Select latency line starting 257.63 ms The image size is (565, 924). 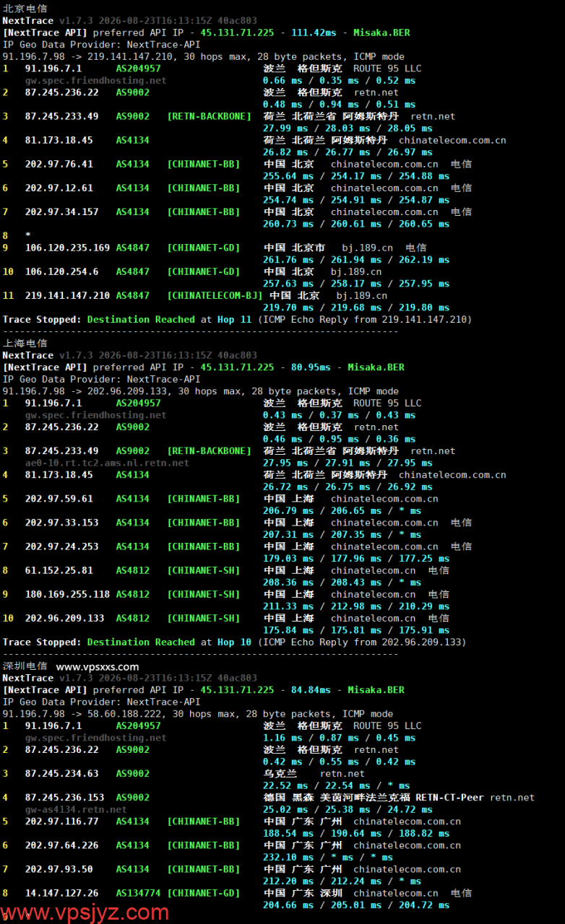357,284
